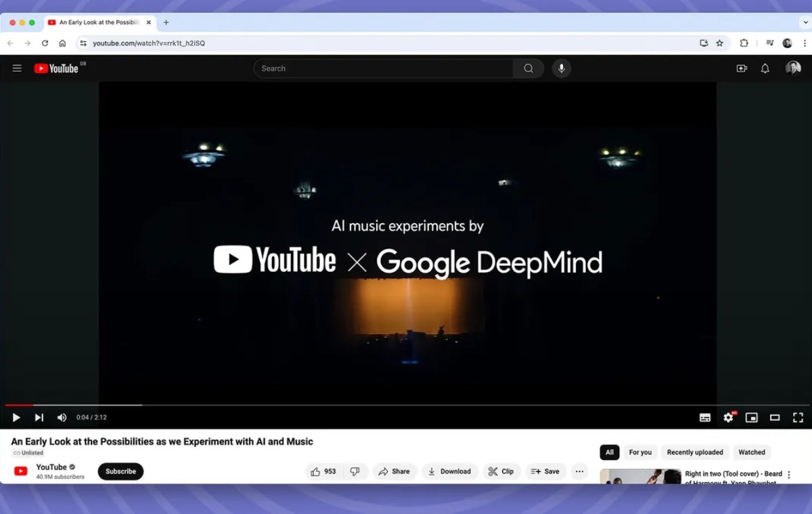This screenshot has width=812, height=514.
Task: Play the paused video
Action: click(x=15, y=417)
